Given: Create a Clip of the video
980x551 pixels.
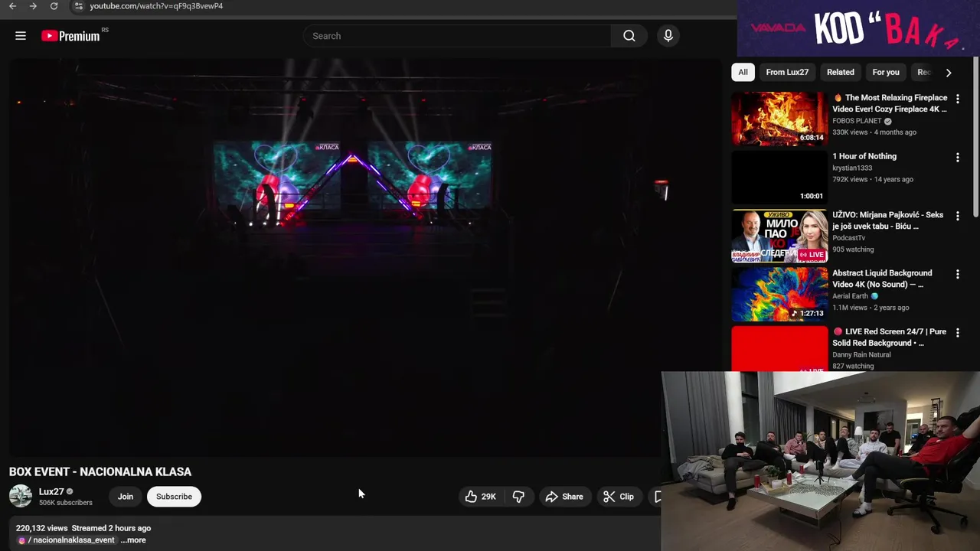Looking at the screenshot, I should [619, 497].
